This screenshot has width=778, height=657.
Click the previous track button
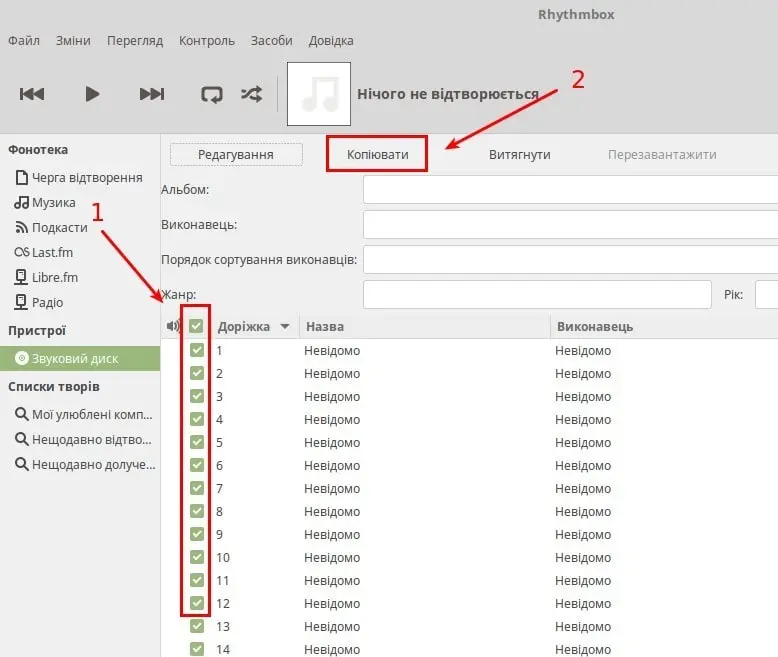click(32, 94)
